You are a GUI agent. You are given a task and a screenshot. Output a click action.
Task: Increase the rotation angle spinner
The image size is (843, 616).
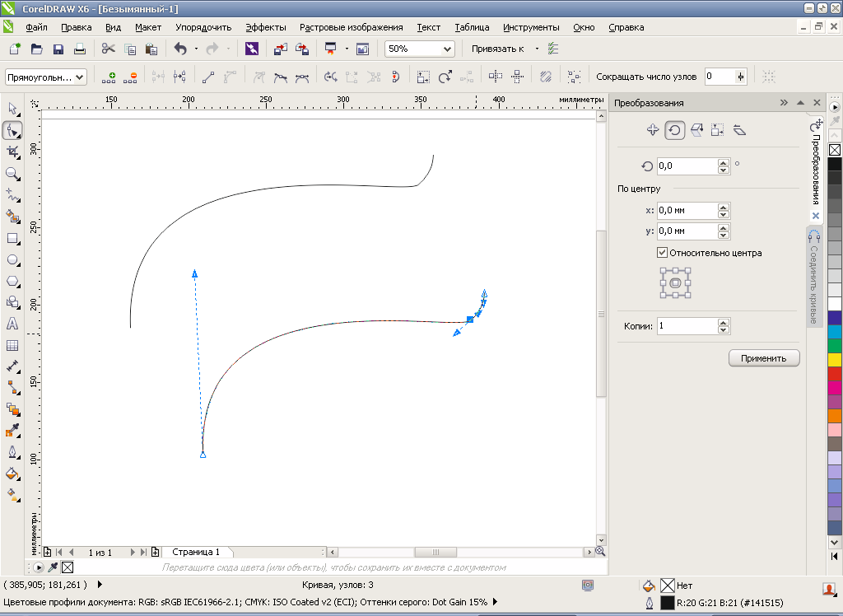tap(724, 162)
